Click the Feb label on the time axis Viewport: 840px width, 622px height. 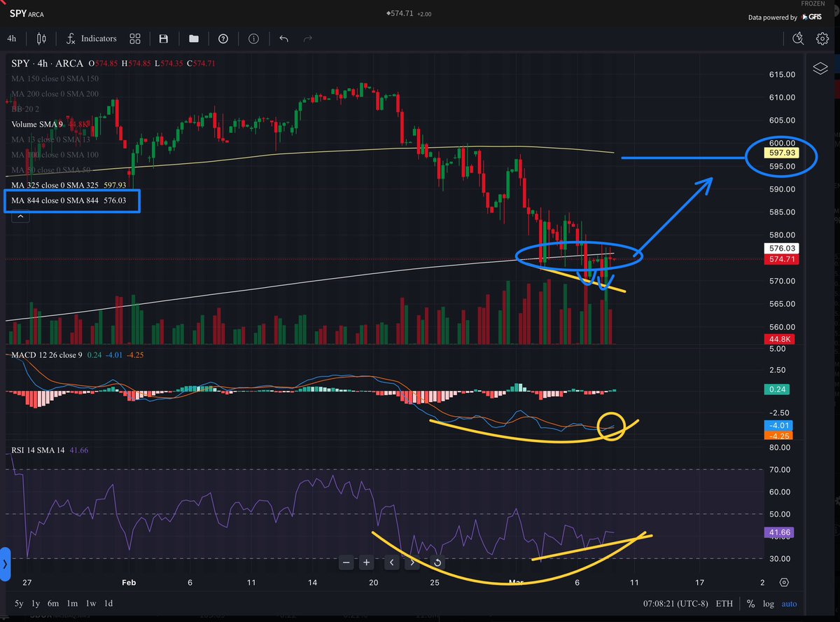129,583
